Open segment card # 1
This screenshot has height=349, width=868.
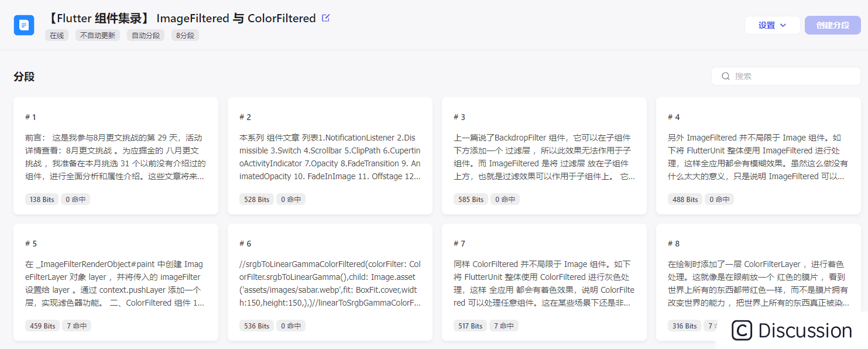[x=116, y=156]
